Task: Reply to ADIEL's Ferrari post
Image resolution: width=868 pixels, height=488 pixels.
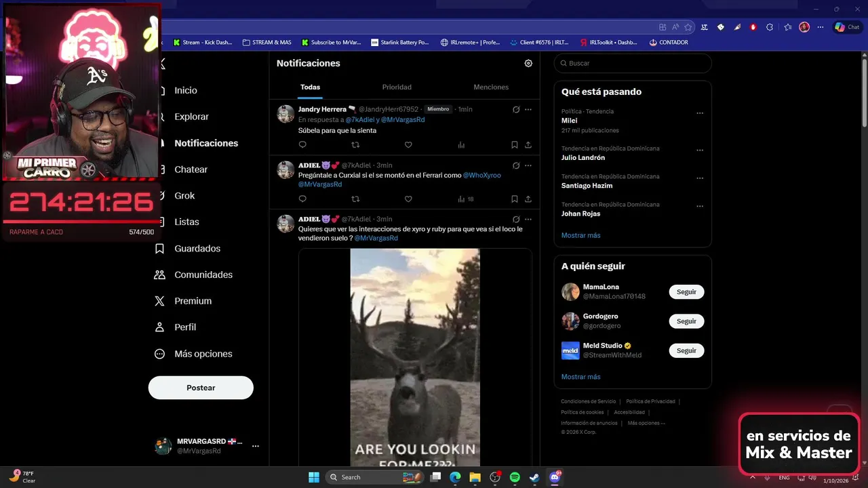Action: pyautogui.click(x=302, y=199)
